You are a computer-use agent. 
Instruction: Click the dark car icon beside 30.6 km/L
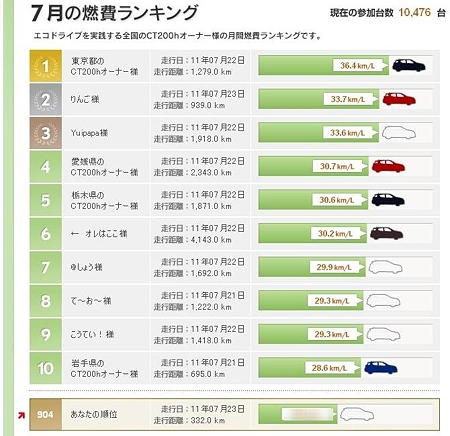[388, 200]
